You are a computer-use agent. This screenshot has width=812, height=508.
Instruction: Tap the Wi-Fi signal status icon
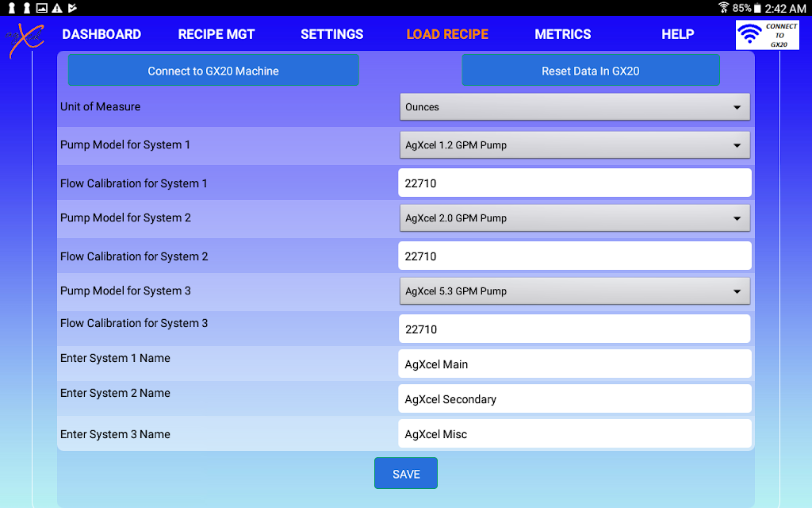coord(723,7)
